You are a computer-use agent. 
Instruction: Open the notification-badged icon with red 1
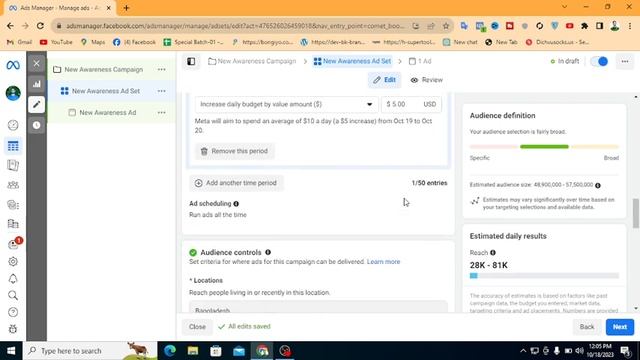point(14,244)
